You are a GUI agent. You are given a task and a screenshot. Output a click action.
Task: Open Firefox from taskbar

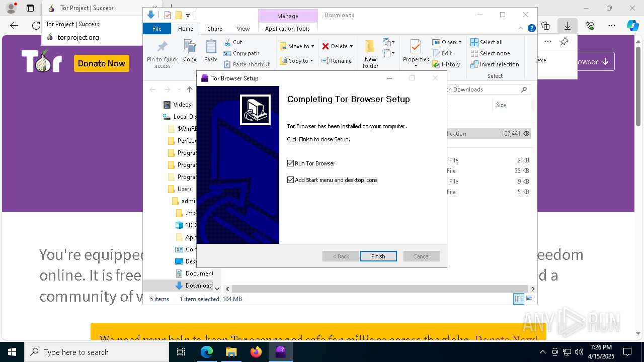pos(256,352)
